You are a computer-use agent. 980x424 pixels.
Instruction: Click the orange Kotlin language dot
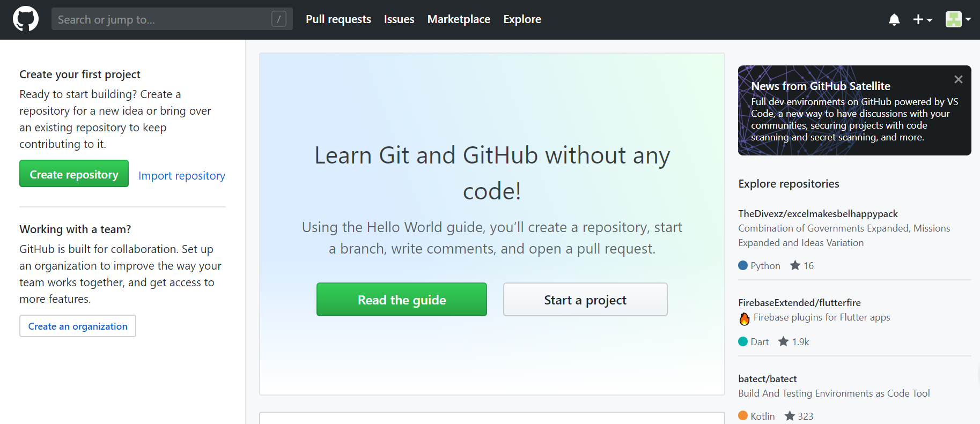[743, 416]
